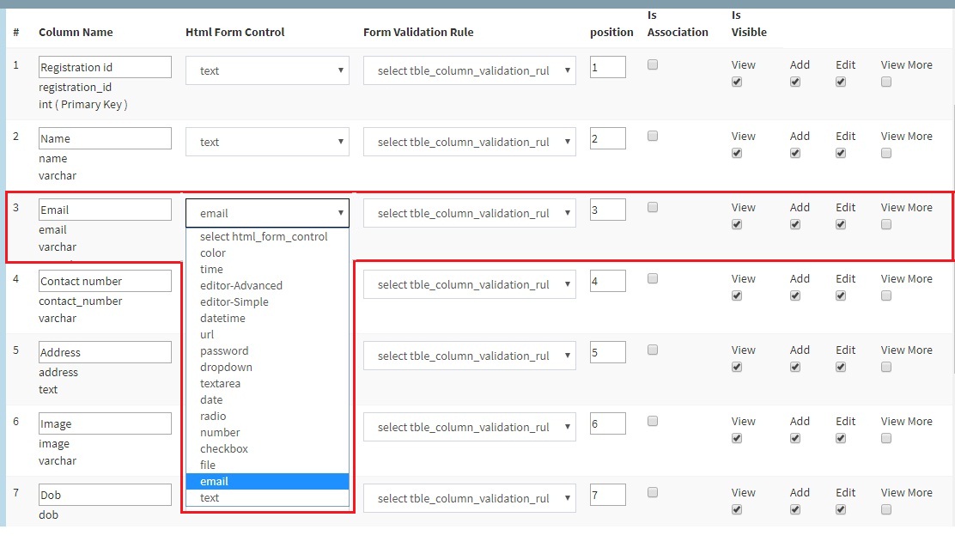The image size is (955, 560).
Task: Open validation rule dropdown for Name row
Action: [x=469, y=142]
